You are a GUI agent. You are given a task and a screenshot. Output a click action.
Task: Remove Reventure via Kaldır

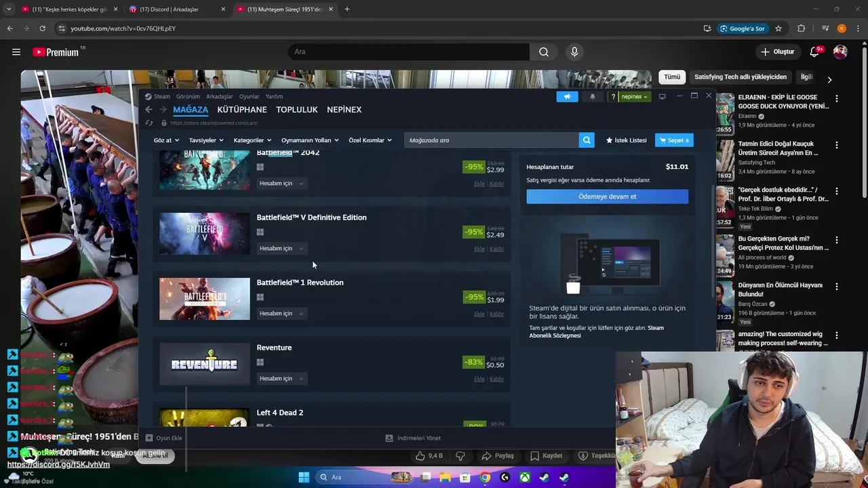coord(497,379)
